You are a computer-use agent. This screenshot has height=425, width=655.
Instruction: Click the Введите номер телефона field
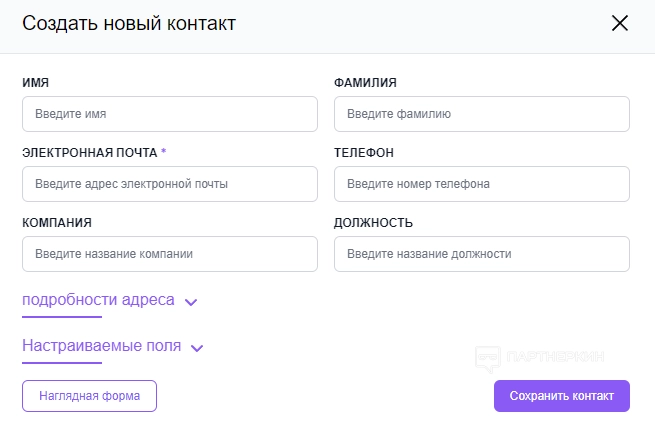click(482, 184)
